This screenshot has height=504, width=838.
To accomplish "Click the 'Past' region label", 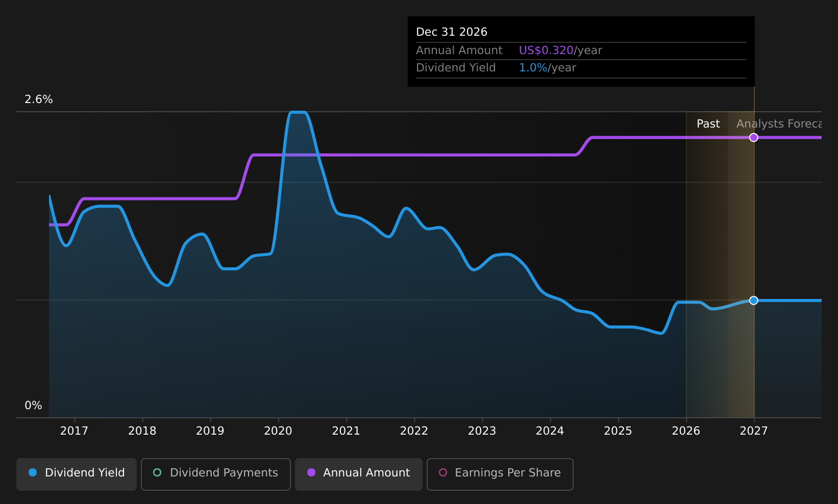I will 708,124.
